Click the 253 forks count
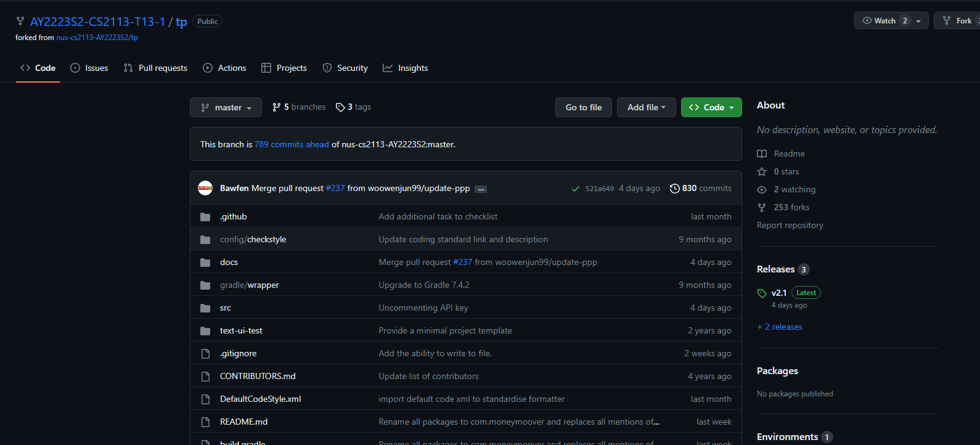Viewport: 980px width, 445px height. tap(791, 207)
